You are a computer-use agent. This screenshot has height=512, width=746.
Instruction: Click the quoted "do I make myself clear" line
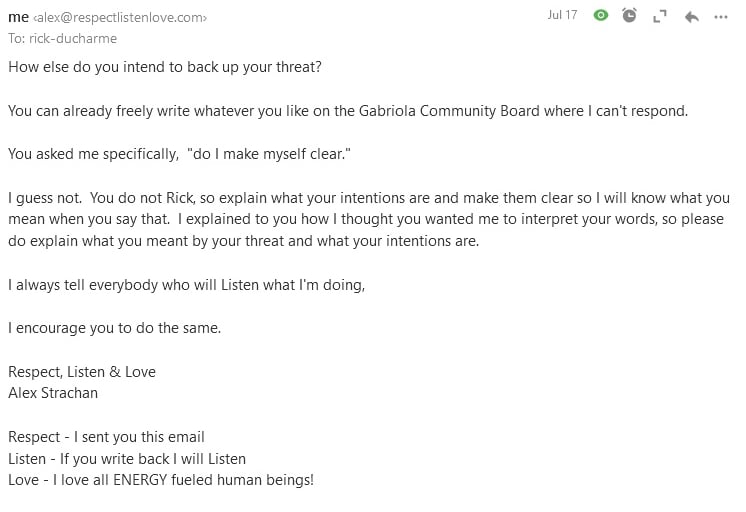pos(179,154)
